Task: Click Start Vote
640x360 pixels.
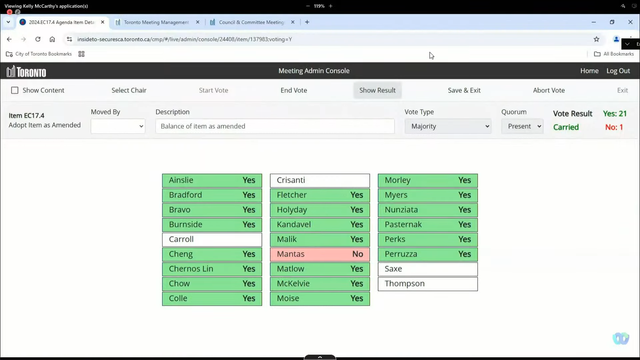Action: pyautogui.click(x=213, y=90)
